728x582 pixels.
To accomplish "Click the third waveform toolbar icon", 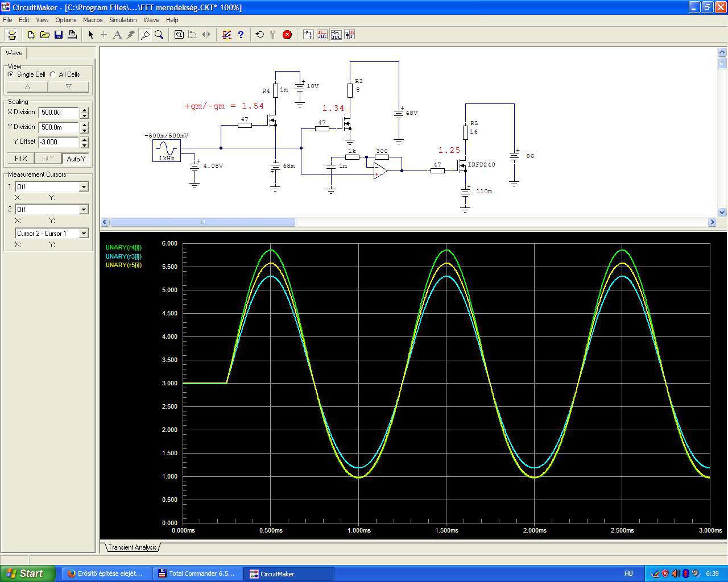I will point(336,35).
